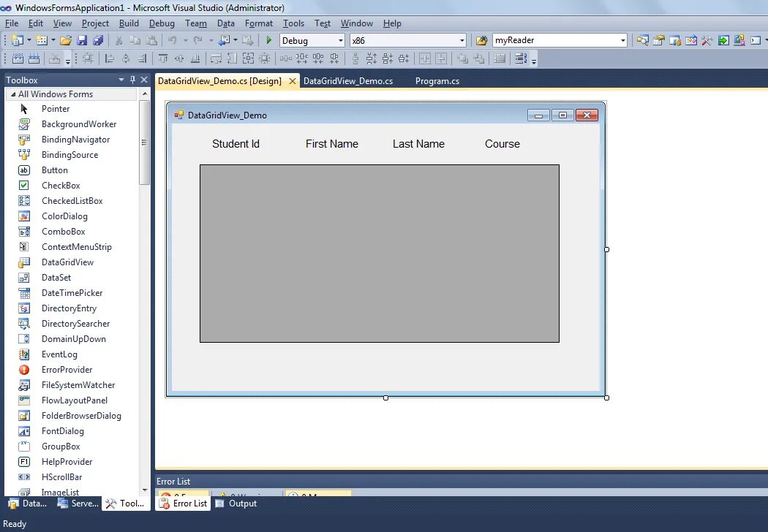Click the Add New Item toolbar icon
The width and height of the screenshot is (768, 532).
coord(42,41)
